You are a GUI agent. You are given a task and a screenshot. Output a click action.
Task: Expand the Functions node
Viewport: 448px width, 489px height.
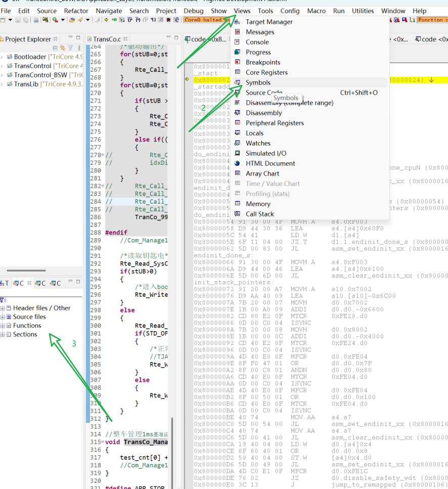point(3,326)
